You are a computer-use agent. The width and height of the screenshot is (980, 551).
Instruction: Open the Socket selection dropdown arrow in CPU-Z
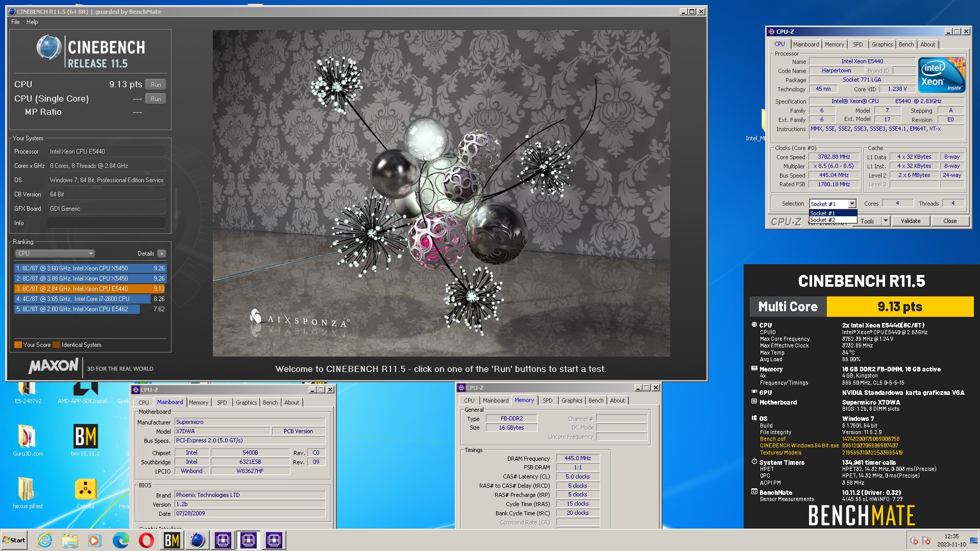point(852,204)
